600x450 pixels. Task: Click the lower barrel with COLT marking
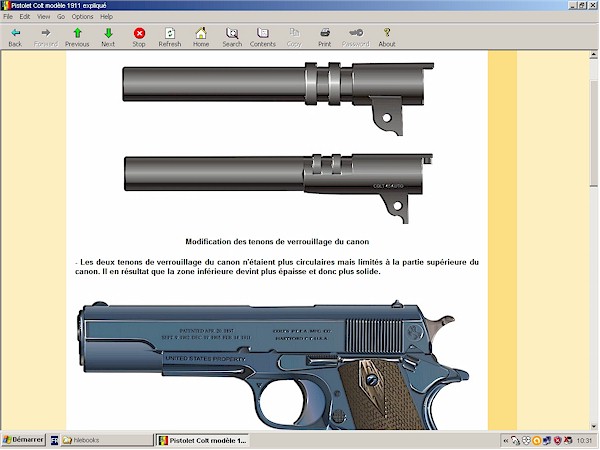278,188
